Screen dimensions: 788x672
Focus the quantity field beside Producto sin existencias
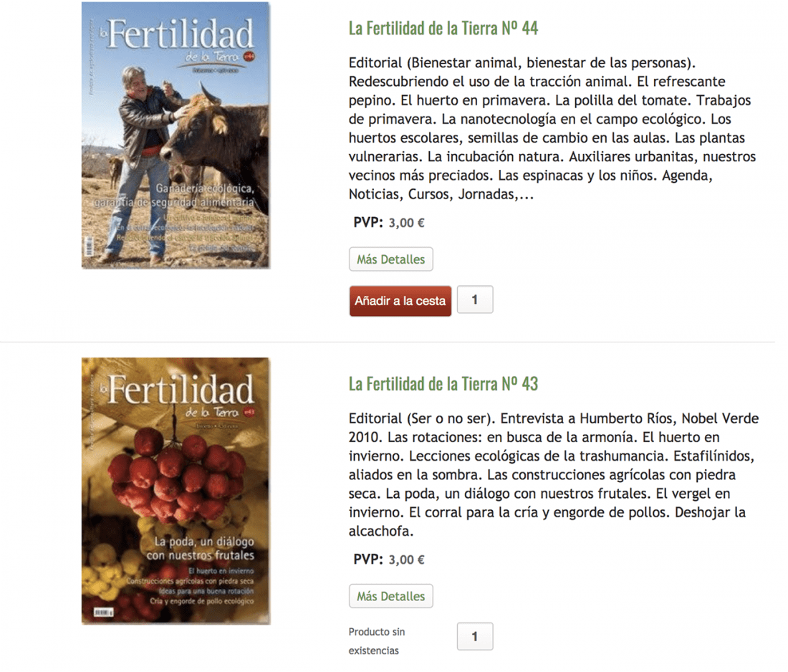tap(475, 636)
